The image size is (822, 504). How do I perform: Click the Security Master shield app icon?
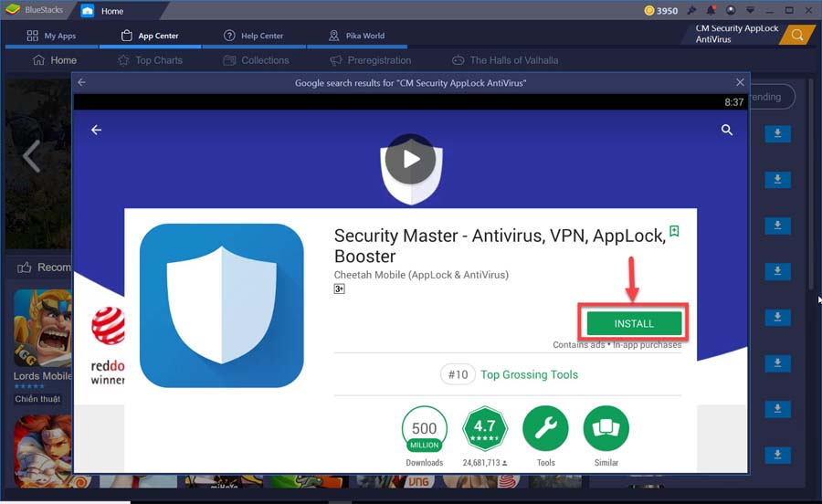(x=222, y=306)
